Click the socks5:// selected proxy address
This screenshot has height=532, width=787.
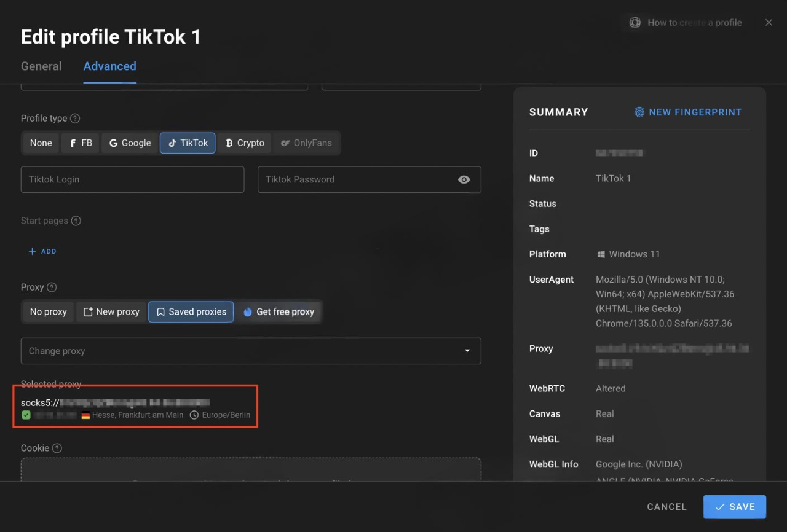(x=116, y=403)
